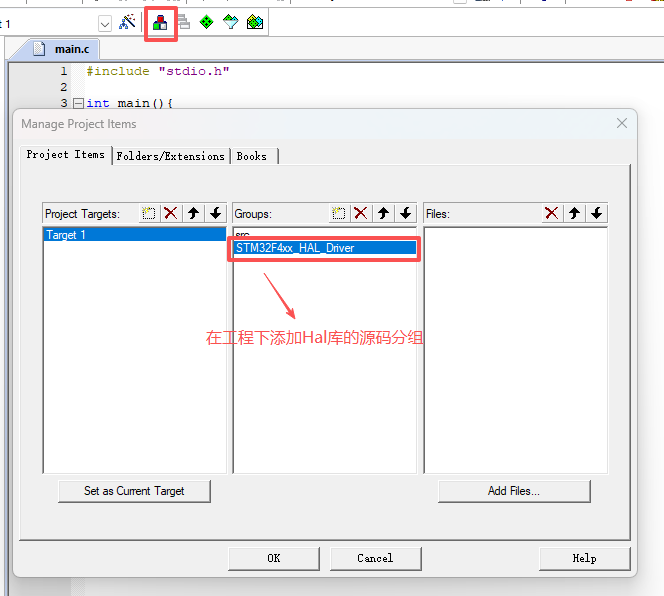Viewport: 664px width, 596px height.
Task: Click the Set as Current Target button
Action: (x=134, y=491)
